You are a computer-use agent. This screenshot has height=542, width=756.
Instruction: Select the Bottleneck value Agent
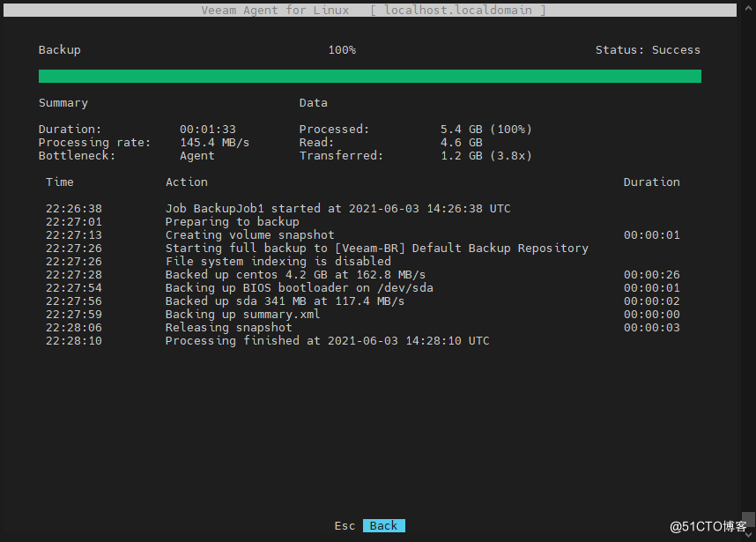(x=197, y=156)
